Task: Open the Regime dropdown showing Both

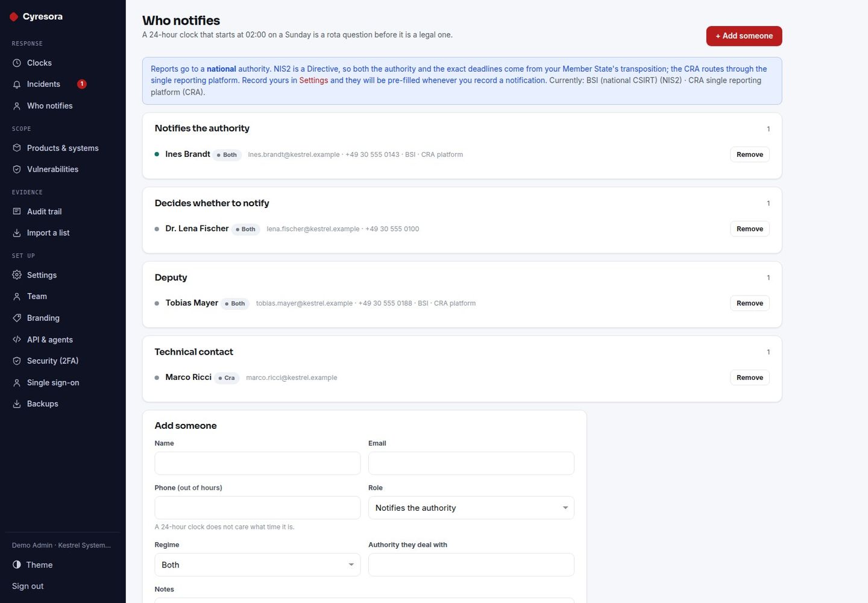Action: coord(257,565)
